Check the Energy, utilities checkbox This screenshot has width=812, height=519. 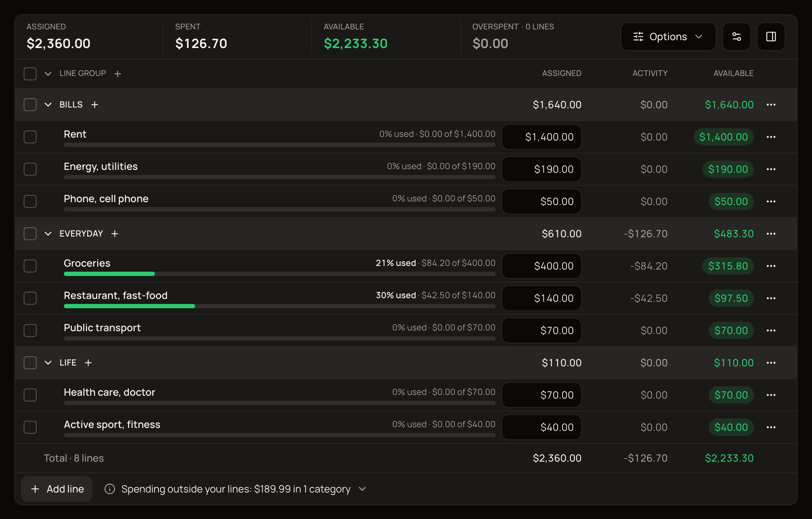click(x=30, y=169)
